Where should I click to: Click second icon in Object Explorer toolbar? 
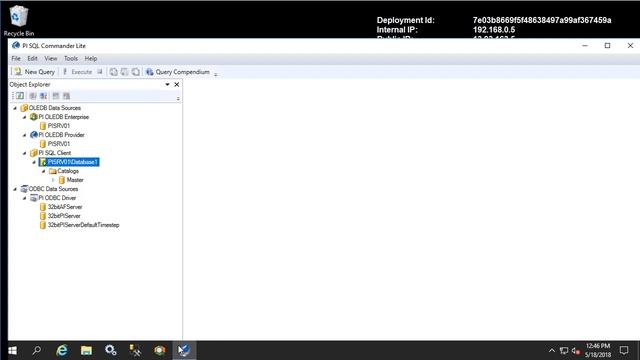pyautogui.click(x=33, y=96)
